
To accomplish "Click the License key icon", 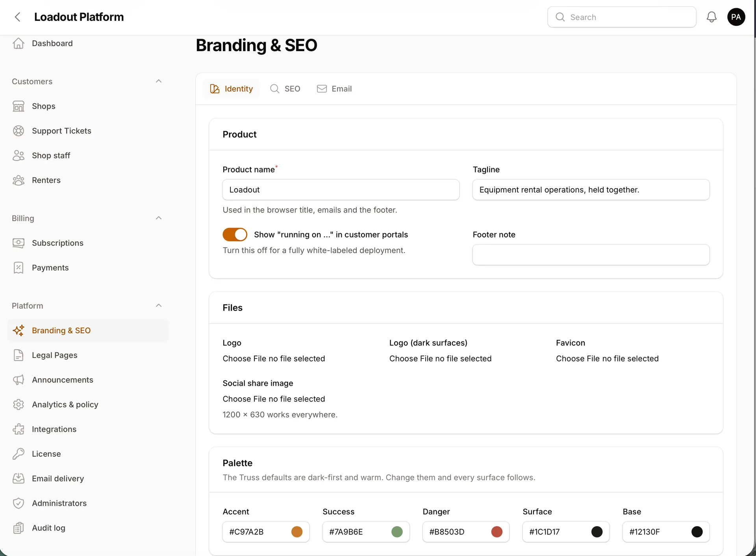I will pyautogui.click(x=19, y=454).
